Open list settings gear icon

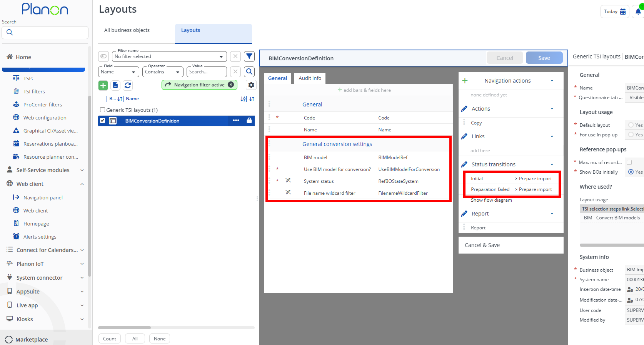point(251,85)
